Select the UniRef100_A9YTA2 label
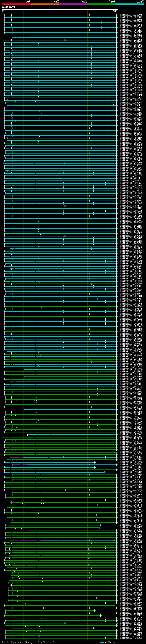Viewport: 146px width, 644px height. coord(131,48)
